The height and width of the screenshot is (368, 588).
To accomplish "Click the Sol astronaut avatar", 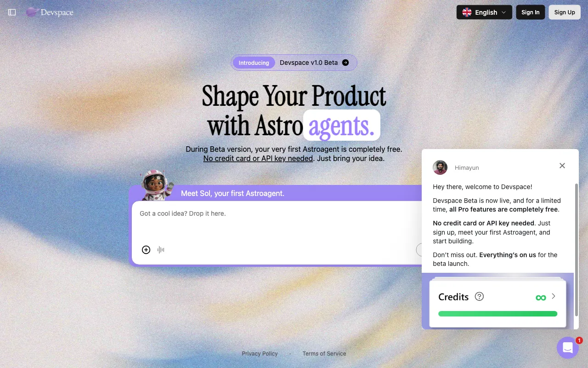I will pyautogui.click(x=156, y=185).
